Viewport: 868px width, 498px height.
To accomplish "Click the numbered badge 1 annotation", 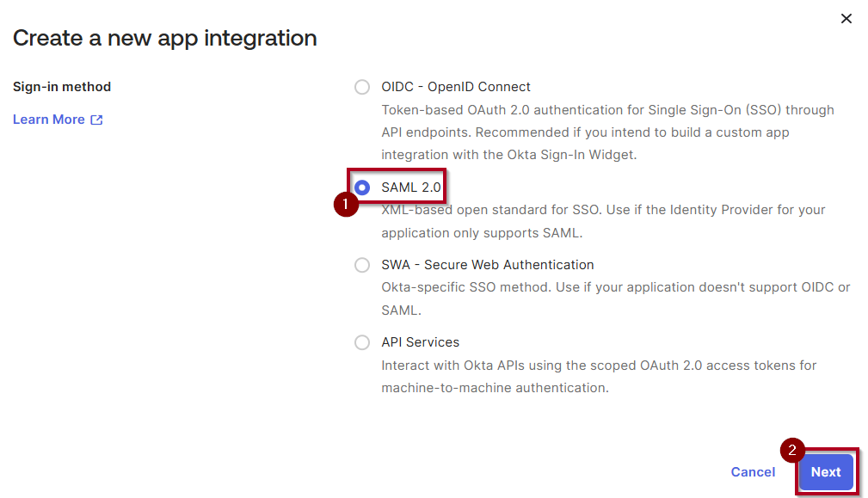I will point(347,205).
